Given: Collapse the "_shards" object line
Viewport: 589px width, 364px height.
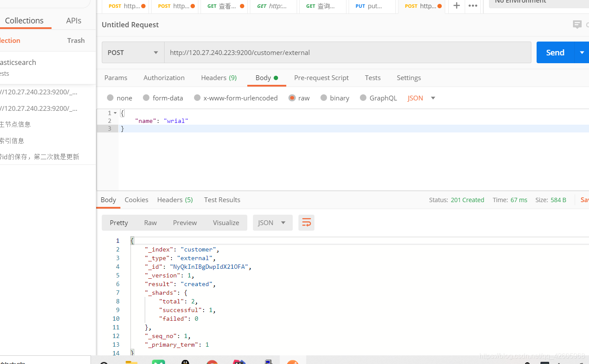Looking at the screenshot, I should (166, 293).
